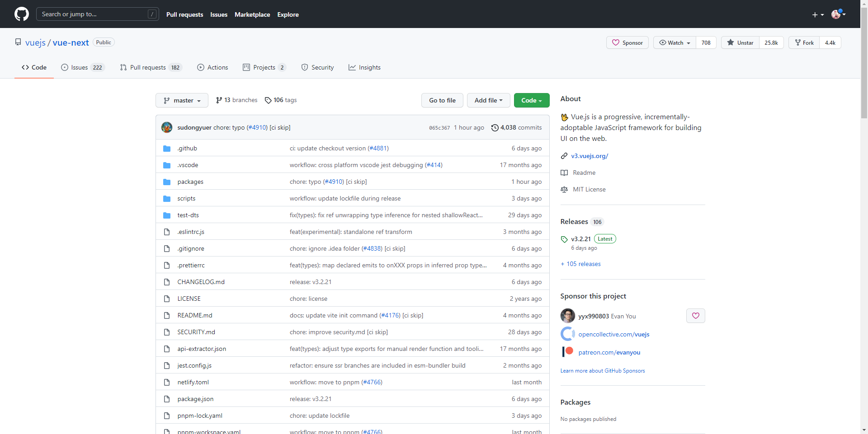Open the Watch notifications dropdown
This screenshot has width=868, height=434.
(x=675, y=42)
